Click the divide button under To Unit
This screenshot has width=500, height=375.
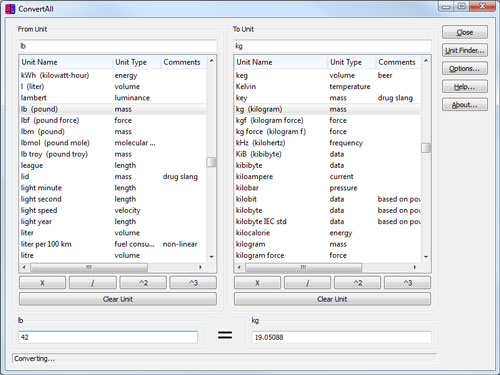click(307, 283)
